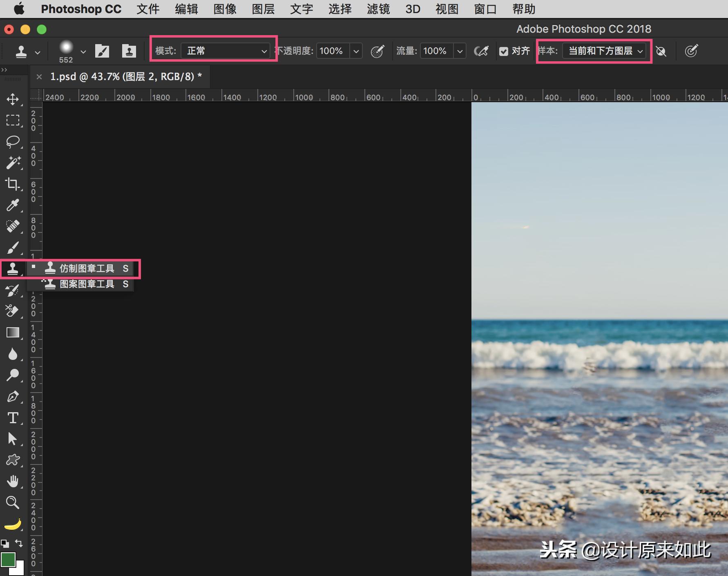Open the Clone Source panel button
This screenshot has width=728, height=576.
click(129, 51)
